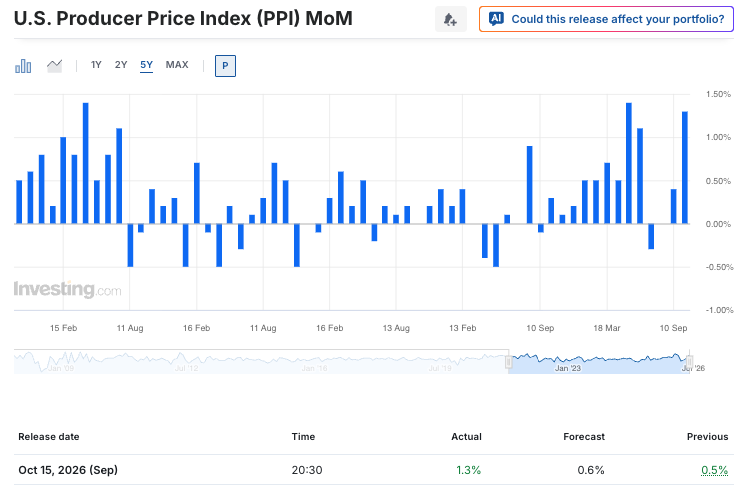Select the 2Y time range
747x489 pixels.
121,65
